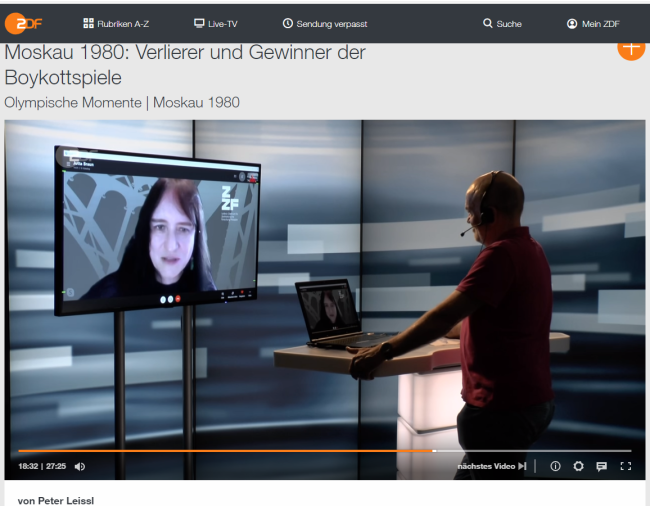The image size is (650, 506).
Task: Add video with orange plus button
Action: pyautogui.click(x=631, y=51)
